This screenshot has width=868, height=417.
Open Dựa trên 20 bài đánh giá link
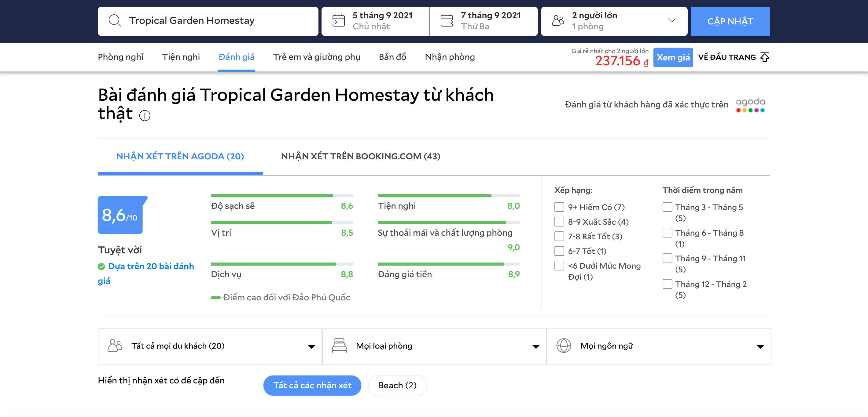coord(146,274)
